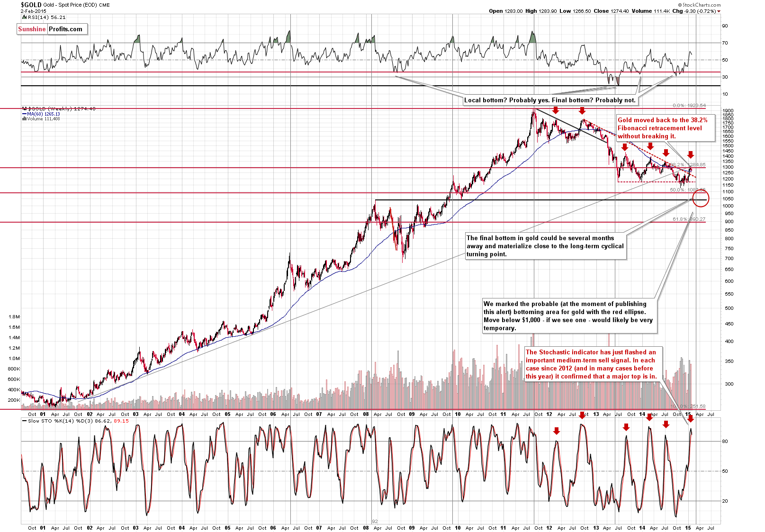Click the High 1283.90 value
765x532 pixels.
541,11
